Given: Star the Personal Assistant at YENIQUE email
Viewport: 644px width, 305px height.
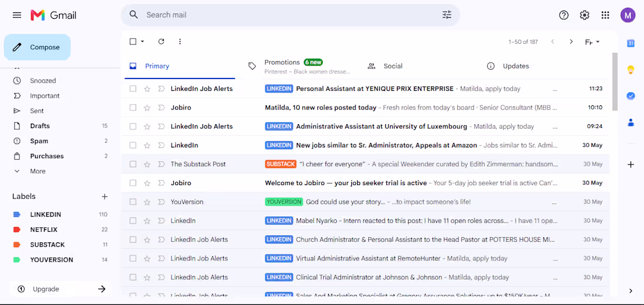Looking at the screenshot, I should pyautogui.click(x=147, y=88).
